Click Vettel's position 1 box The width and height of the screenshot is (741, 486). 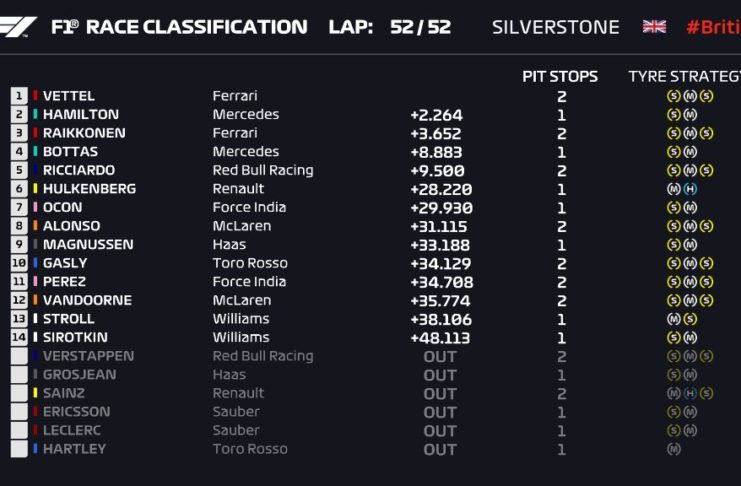coord(19,96)
